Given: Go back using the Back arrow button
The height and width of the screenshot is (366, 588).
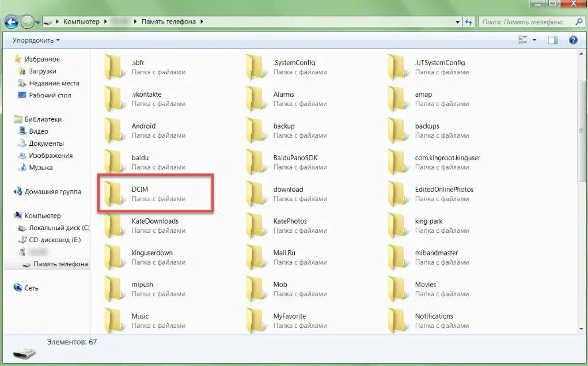Looking at the screenshot, I should pos(12,22).
